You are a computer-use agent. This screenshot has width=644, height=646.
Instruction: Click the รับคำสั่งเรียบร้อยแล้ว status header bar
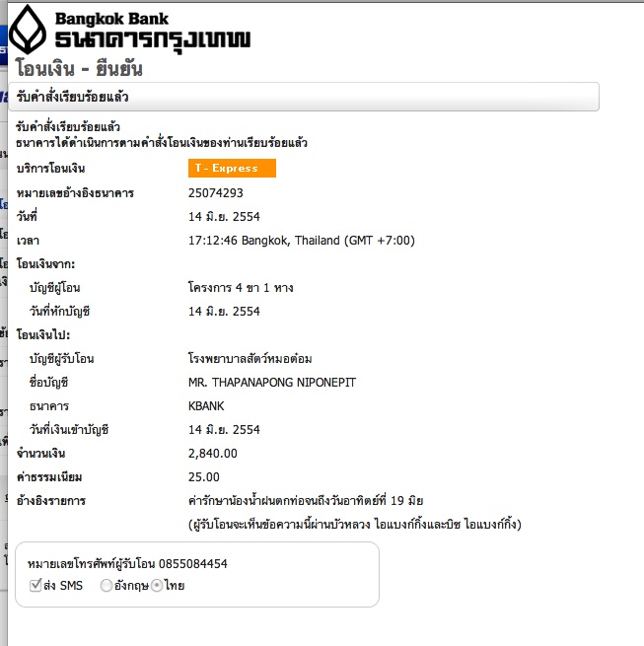(x=304, y=97)
